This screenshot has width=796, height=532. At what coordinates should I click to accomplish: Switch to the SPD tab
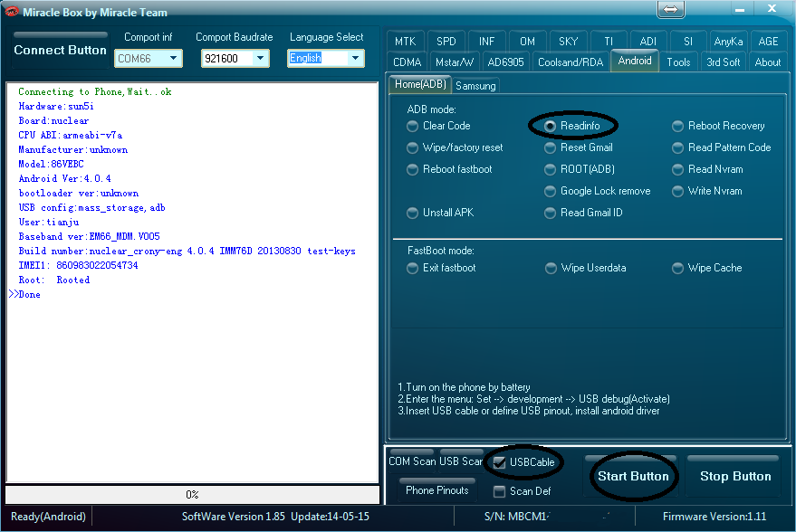point(446,42)
